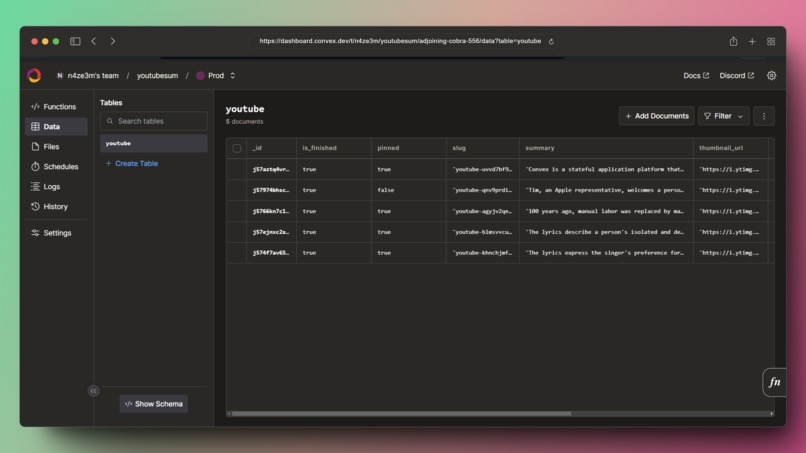Screen dimensions: 806x453
Task: Click the thumbnail_url column header
Action: [730, 148]
